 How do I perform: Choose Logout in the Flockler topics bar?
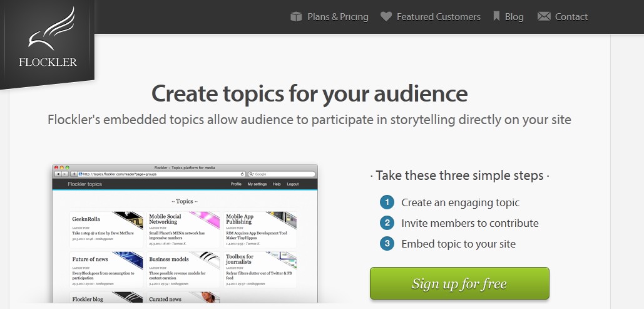tap(293, 184)
